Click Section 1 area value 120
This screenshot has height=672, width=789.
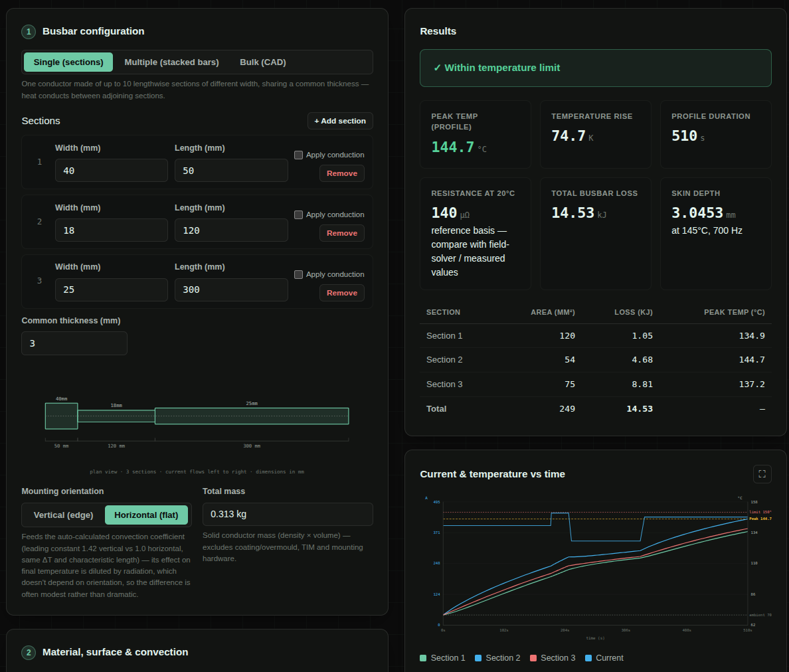567,336
